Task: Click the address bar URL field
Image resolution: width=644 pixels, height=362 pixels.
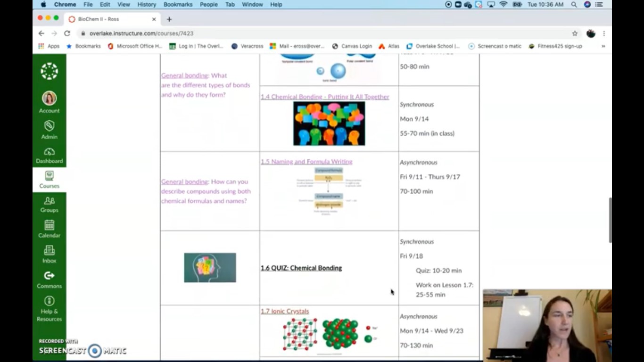Action: (x=325, y=33)
